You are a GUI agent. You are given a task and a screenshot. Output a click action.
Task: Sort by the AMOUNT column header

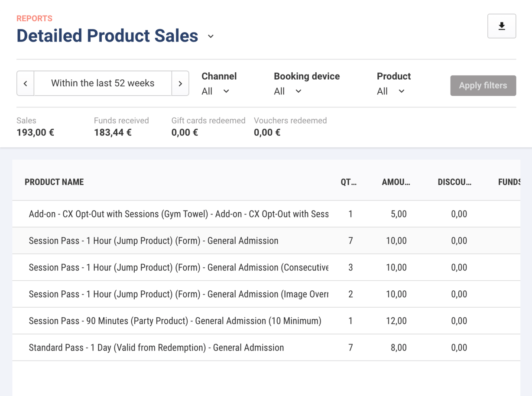click(x=396, y=182)
